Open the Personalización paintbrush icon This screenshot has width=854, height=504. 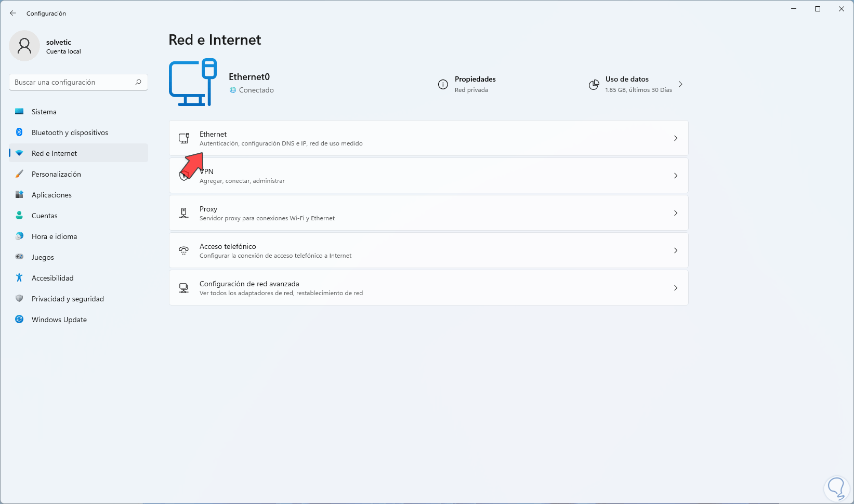click(19, 174)
